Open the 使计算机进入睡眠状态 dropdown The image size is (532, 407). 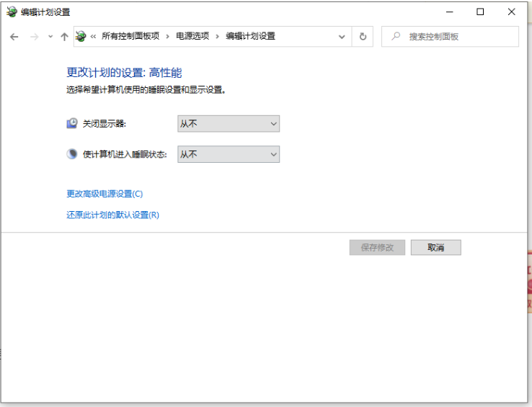coord(228,154)
